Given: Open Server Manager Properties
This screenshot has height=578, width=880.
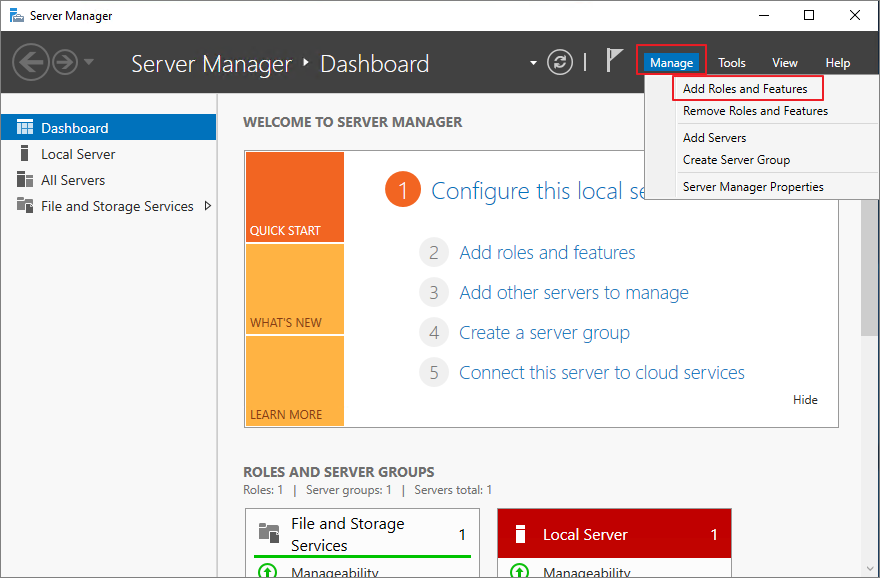Looking at the screenshot, I should click(x=753, y=187).
